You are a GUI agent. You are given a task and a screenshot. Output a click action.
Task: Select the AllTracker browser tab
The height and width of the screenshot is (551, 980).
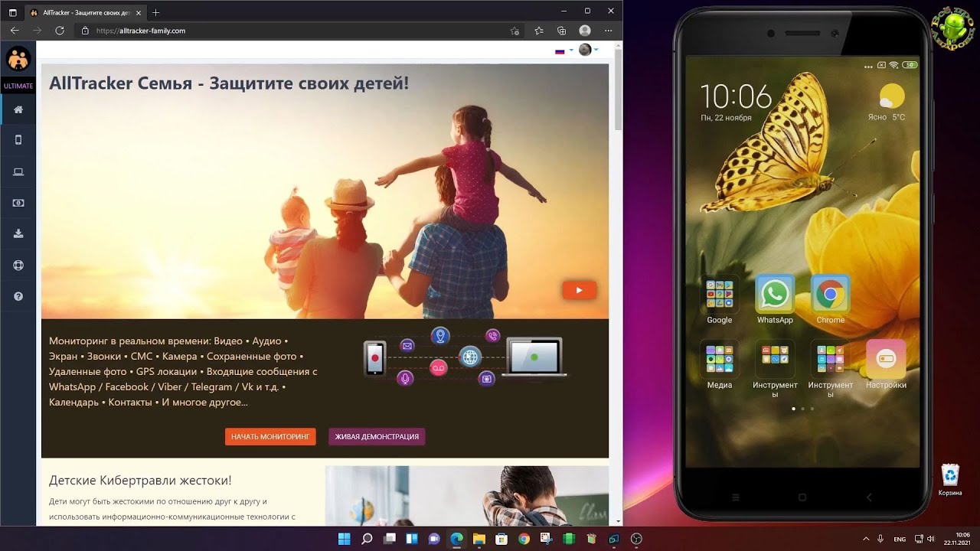pos(86,12)
